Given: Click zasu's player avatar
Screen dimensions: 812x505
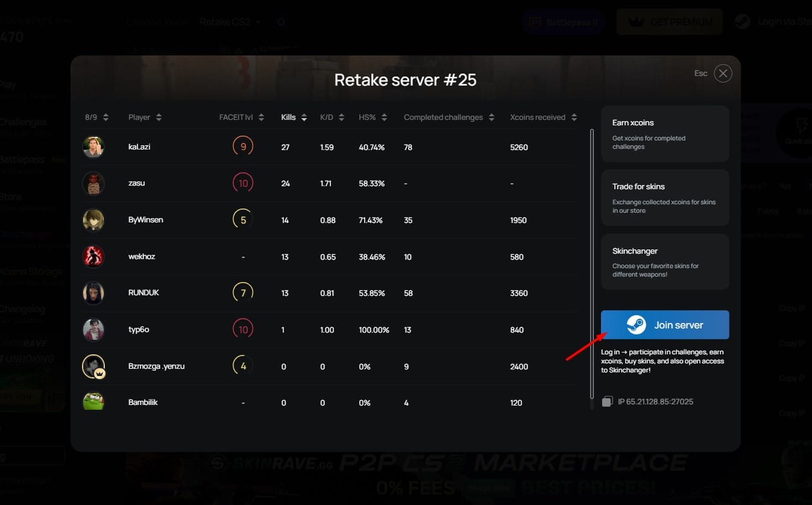Looking at the screenshot, I should [x=93, y=183].
